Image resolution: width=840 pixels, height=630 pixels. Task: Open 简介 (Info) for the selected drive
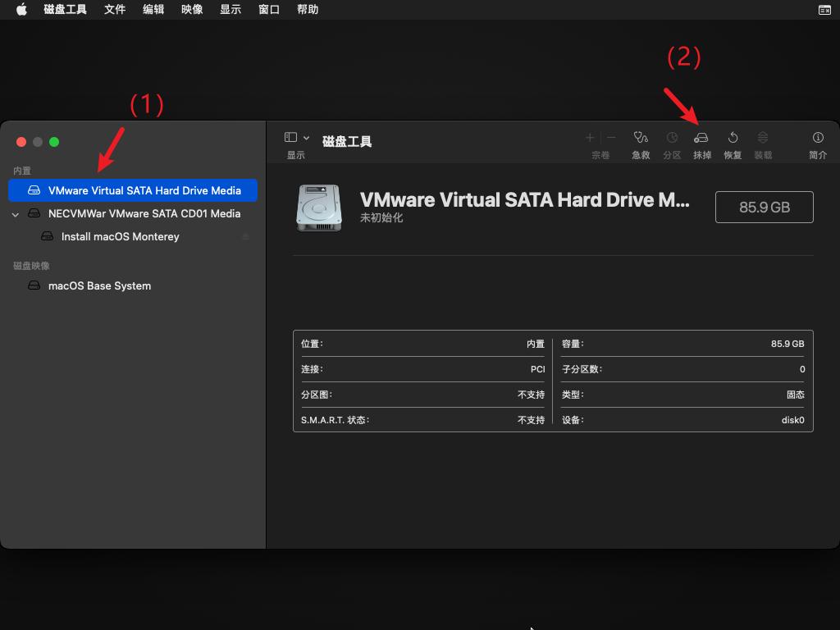point(817,139)
